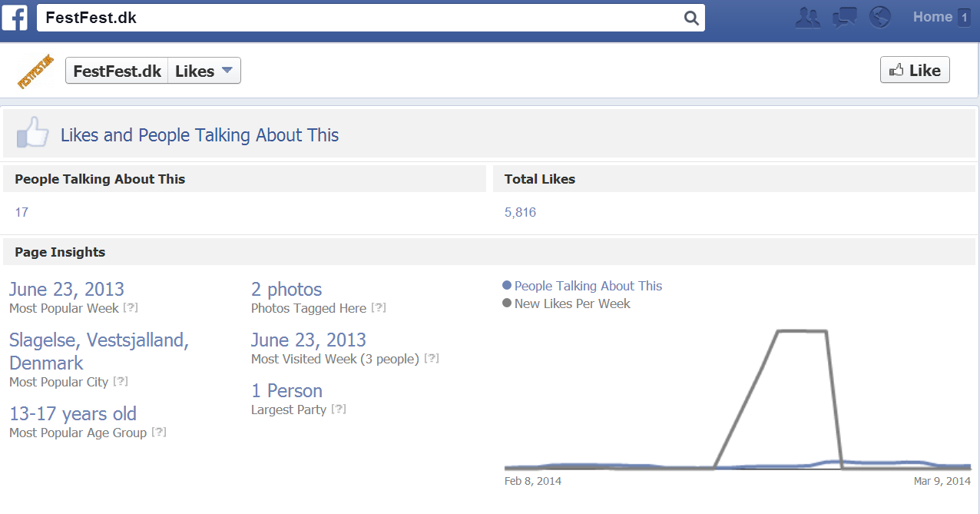This screenshot has width=980, height=514.
Task: Click the People Talking About This legend
Action: pos(588,286)
